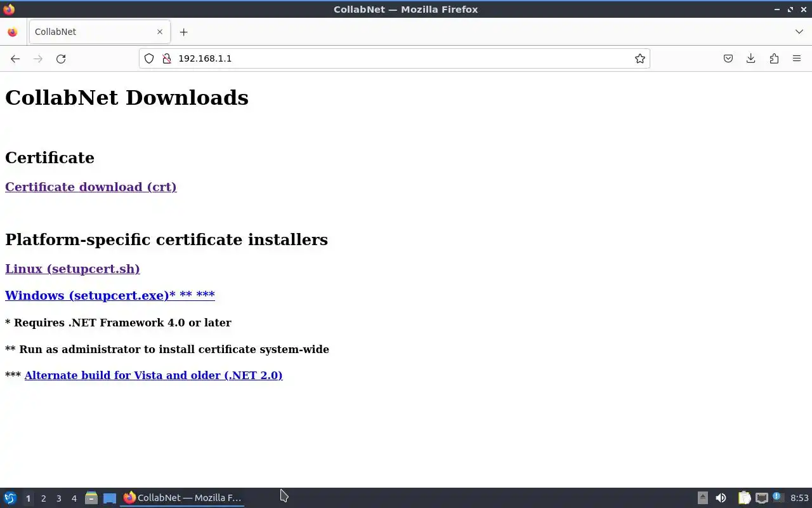Open the Save to Pocket button
The height and width of the screenshot is (508, 812).
(x=728, y=58)
